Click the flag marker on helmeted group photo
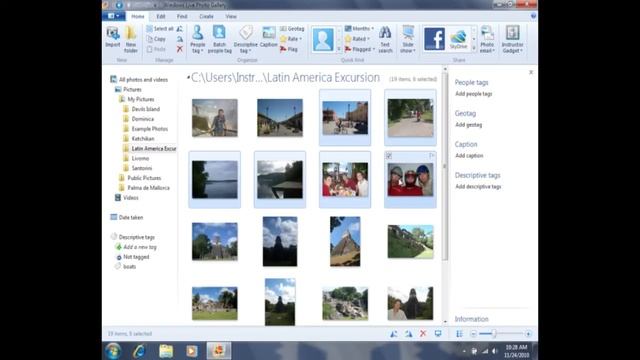 (x=432, y=156)
